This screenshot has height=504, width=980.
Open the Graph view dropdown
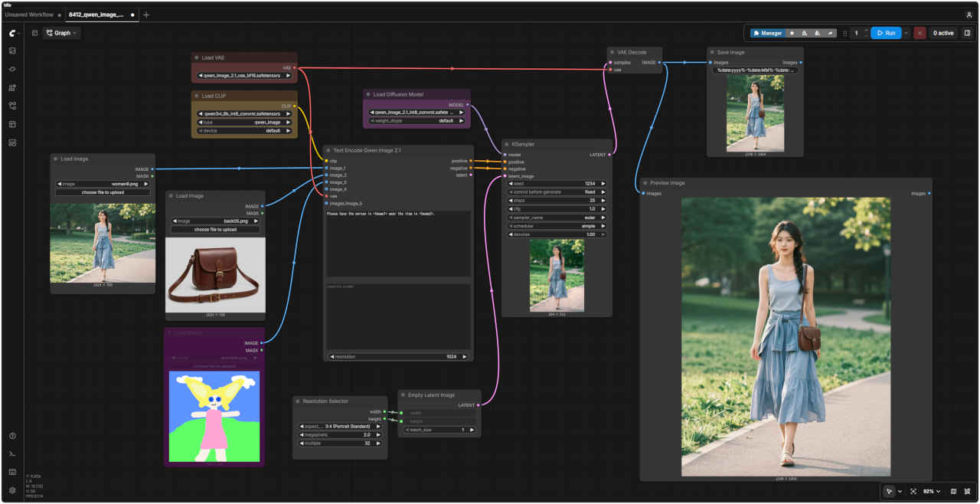61,33
